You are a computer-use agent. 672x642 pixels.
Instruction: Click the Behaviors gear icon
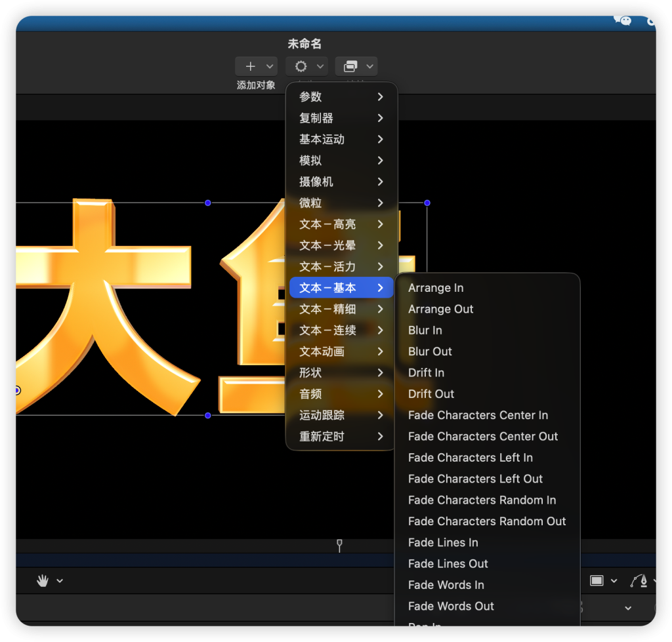pyautogui.click(x=301, y=66)
